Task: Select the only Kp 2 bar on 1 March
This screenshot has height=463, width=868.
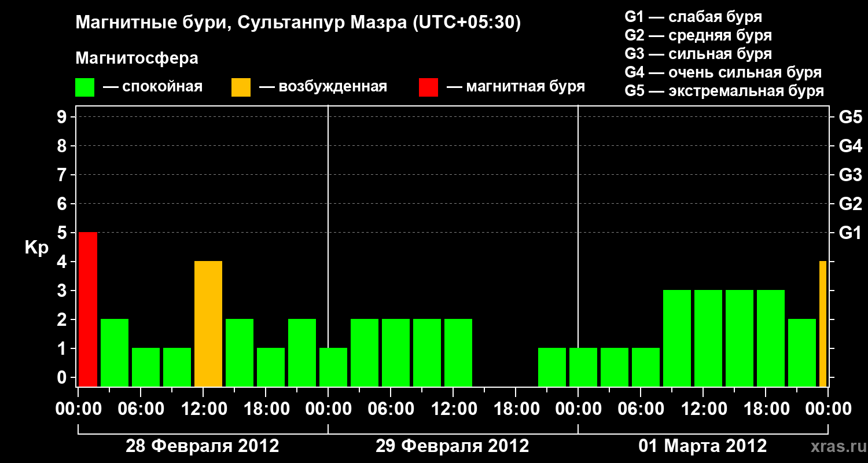Action: [x=802, y=353]
